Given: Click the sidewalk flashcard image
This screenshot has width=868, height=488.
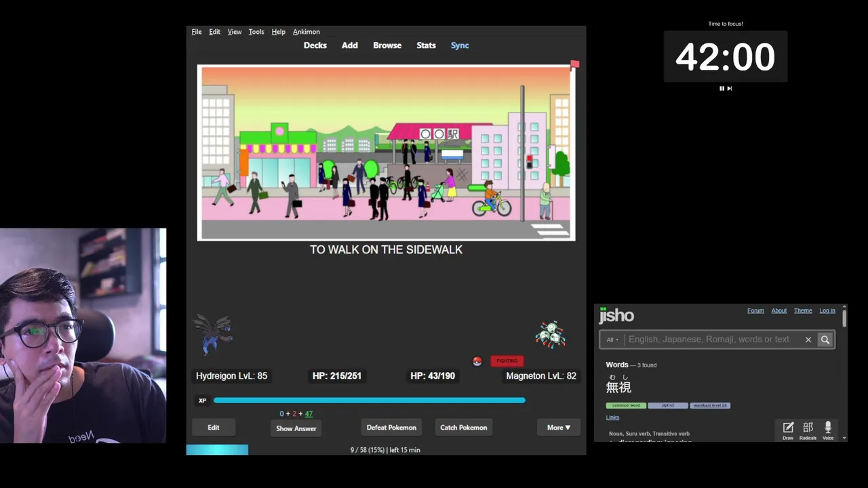Looking at the screenshot, I should [x=386, y=152].
